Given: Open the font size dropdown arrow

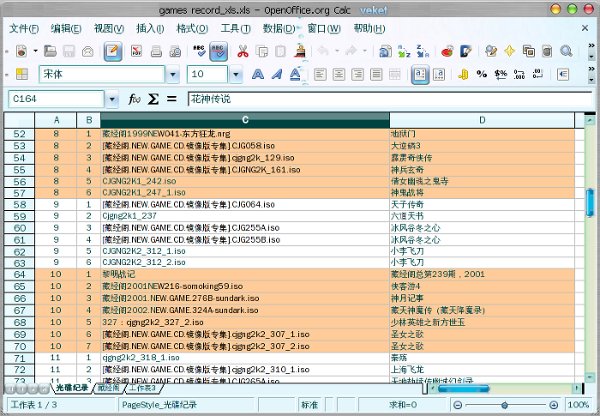Looking at the screenshot, I should pyautogui.click(x=236, y=74).
